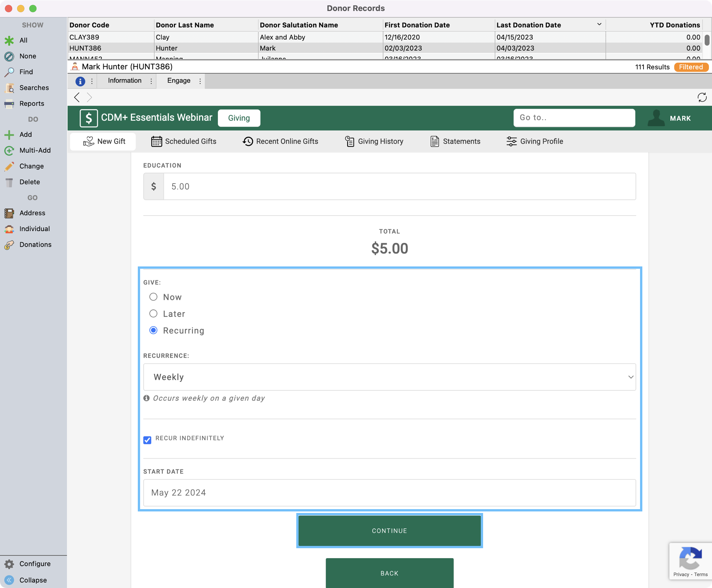Select the Now radio option
712x588 pixels.
154,297
